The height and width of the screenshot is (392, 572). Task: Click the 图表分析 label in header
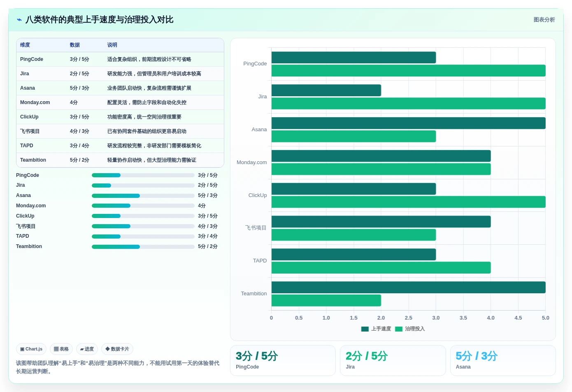click(544, 20)
